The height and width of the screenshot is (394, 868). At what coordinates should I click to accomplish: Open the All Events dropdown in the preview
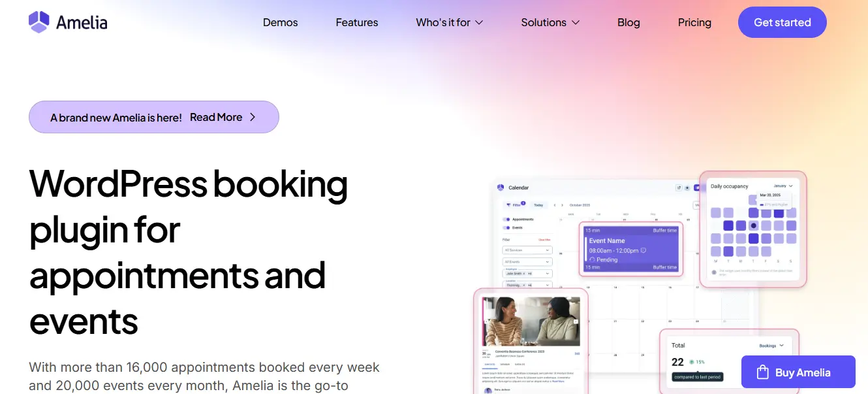pyautogui.click(x=527, y=262)
